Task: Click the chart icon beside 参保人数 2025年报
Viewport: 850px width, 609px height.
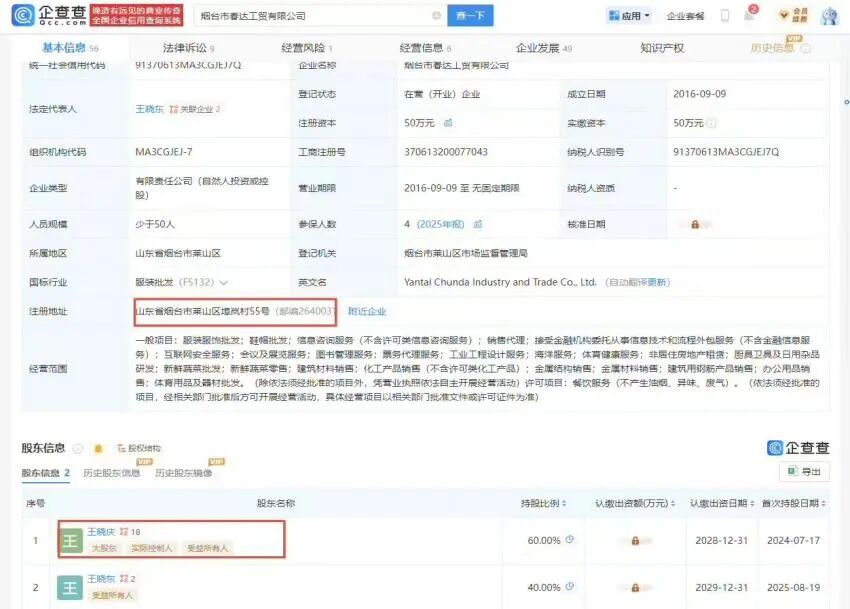Action: (478, 224)
